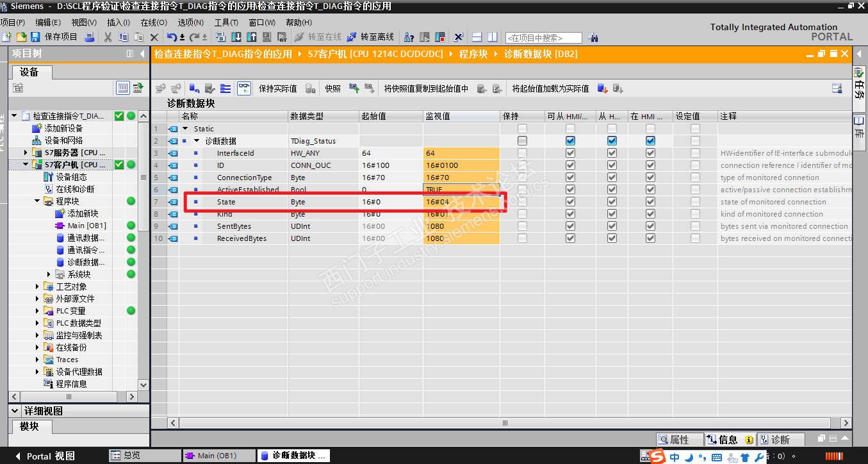Screen dimensions: 868x464
Task: Expand the PLC 变量 folder
Action: pyautogui.click(x=37, y=311)
